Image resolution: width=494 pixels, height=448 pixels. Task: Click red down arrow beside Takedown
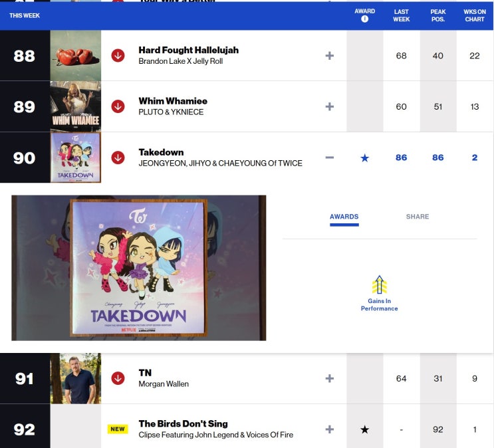(x=118, y=158)
